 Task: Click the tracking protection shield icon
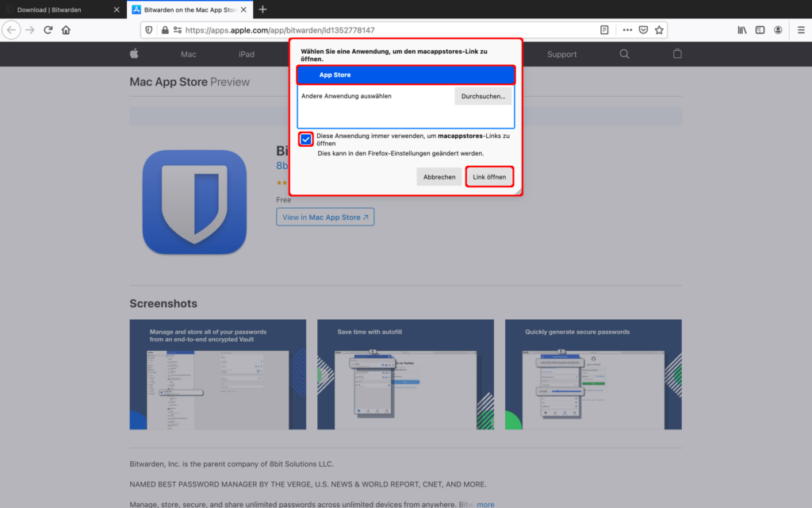coord(149,30)
